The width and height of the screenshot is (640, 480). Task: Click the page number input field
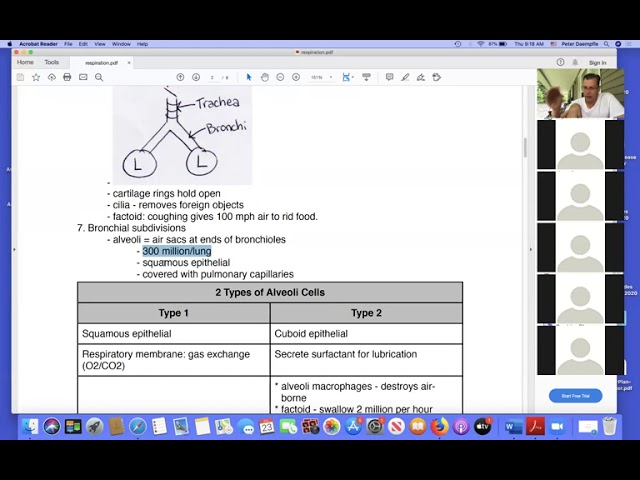coord(212,77)
